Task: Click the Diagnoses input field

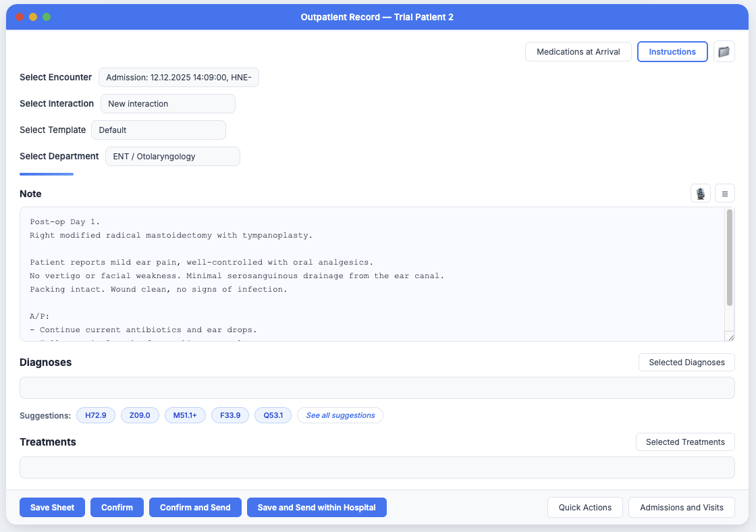Action: coord(377,388)
